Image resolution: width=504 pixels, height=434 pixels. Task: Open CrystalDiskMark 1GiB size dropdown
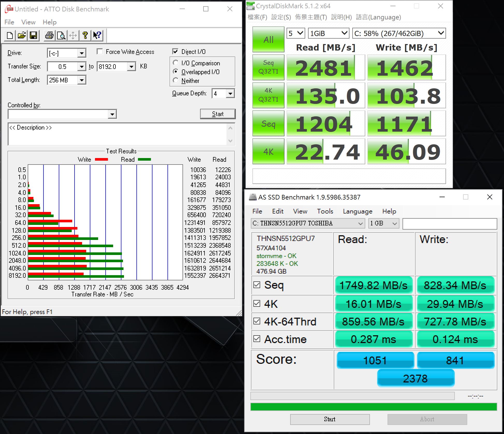click(x=328, y=33)
